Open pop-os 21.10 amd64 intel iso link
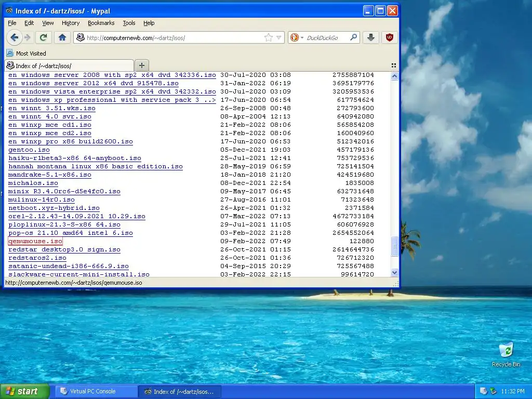Screen dimensions: 532x399 [71, 233]
